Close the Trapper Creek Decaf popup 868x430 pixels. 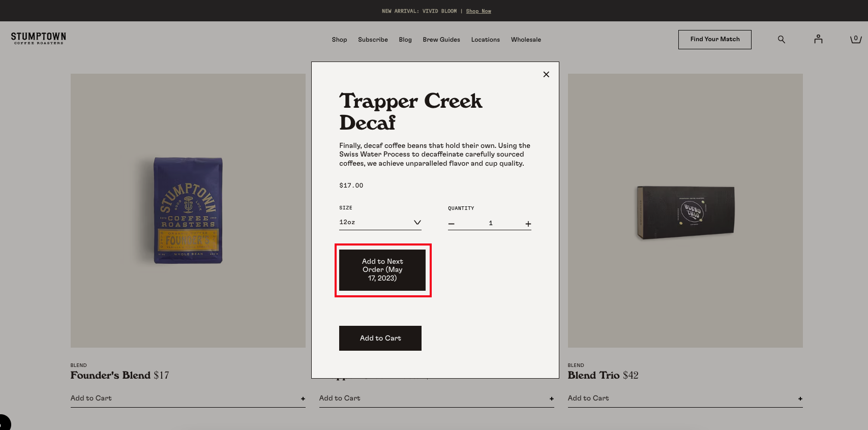click(546, 74)
